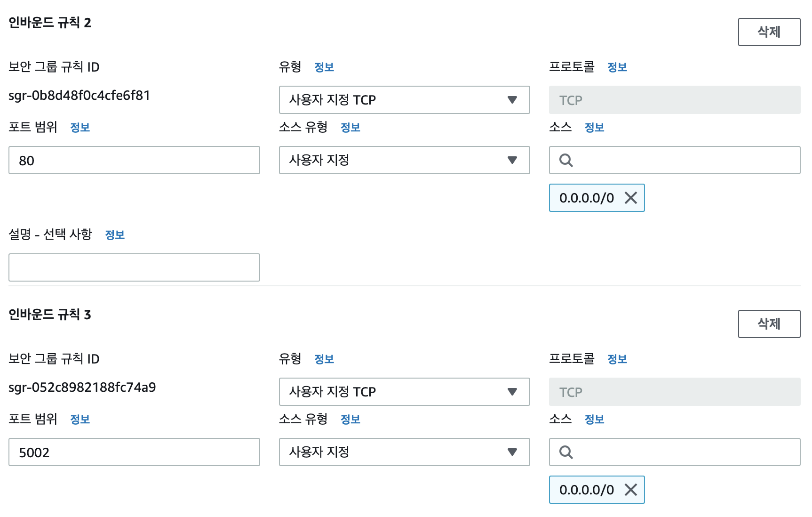Click the port range field containing 5002
The height and width of the screenshot is (517, 812).
[x=134, y=452]
